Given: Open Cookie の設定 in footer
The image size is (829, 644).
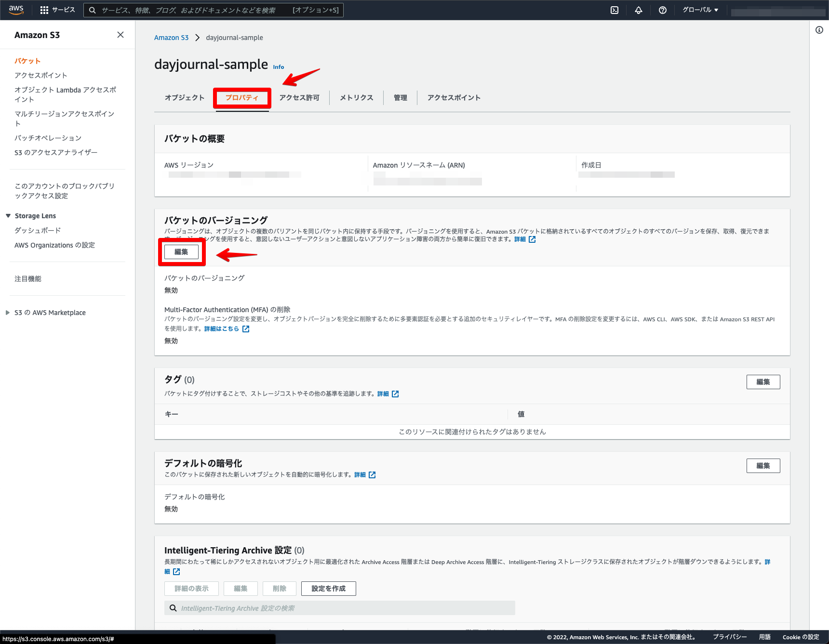Looking at the screenshot, I should 801,637.
